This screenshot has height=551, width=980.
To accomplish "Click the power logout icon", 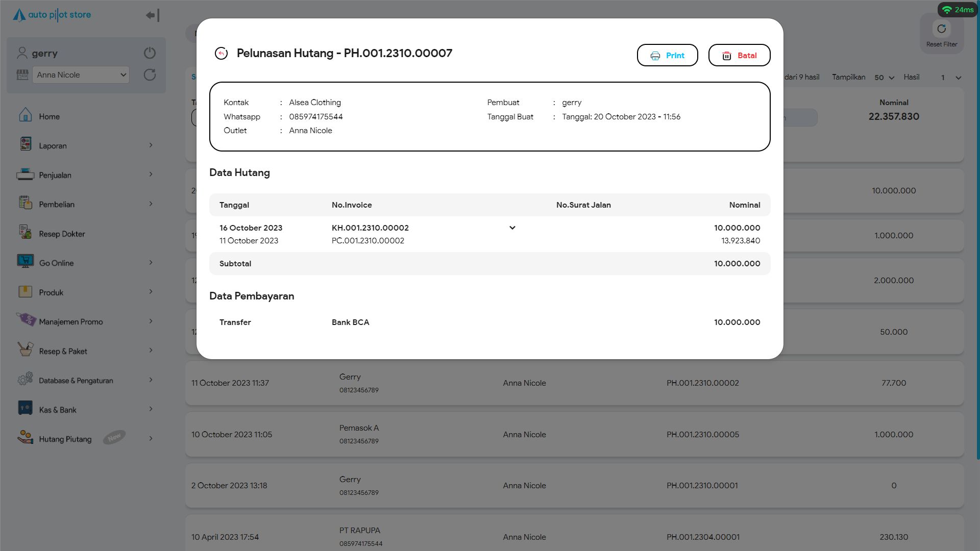I will pos(150,53).
